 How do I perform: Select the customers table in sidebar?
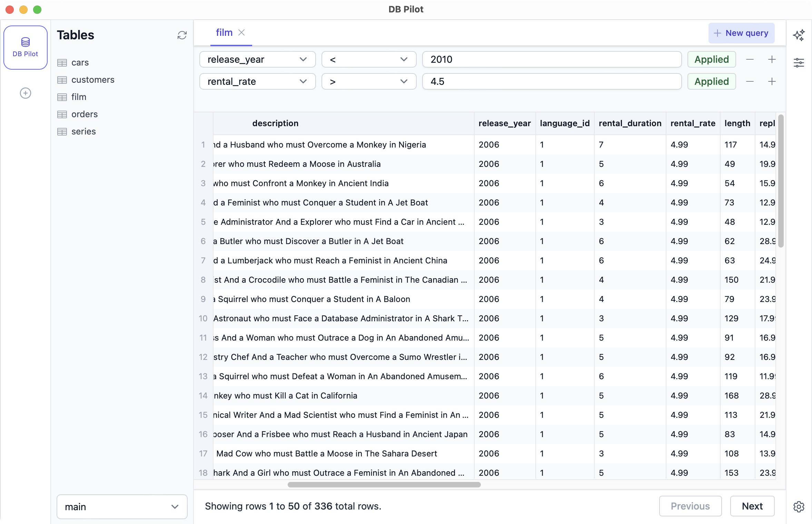pos(92,79)
